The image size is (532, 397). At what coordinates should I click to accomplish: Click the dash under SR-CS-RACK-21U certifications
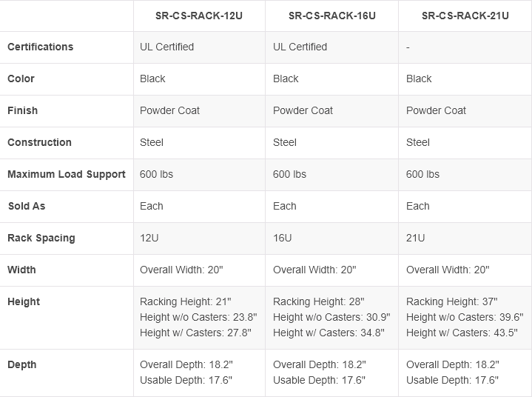(x=408, y=47)
